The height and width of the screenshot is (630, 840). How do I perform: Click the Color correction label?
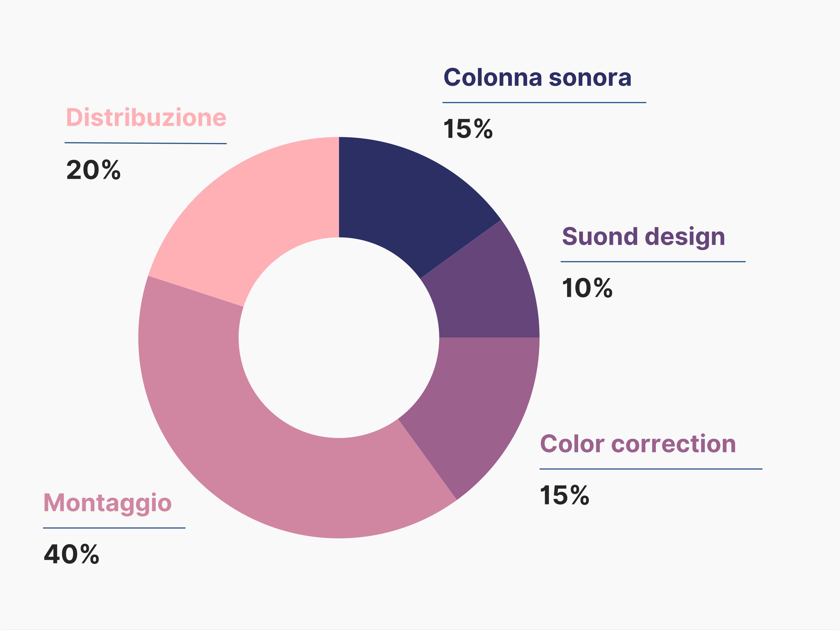click(x=638, y=444)
